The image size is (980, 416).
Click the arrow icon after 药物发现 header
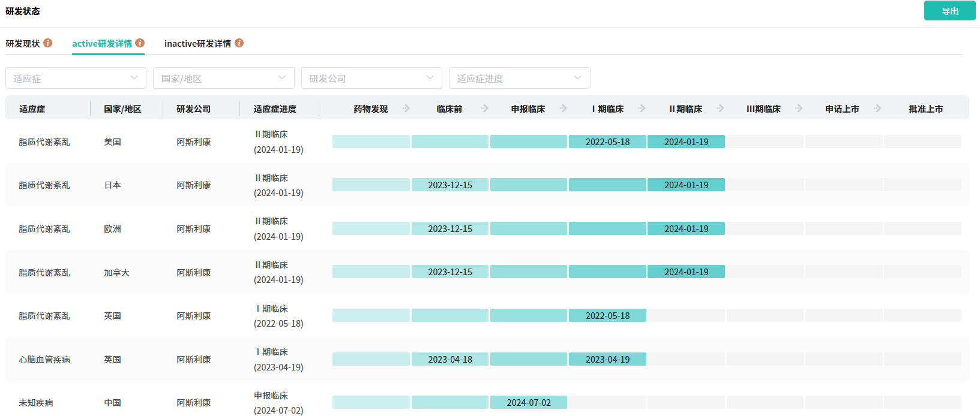406,108
